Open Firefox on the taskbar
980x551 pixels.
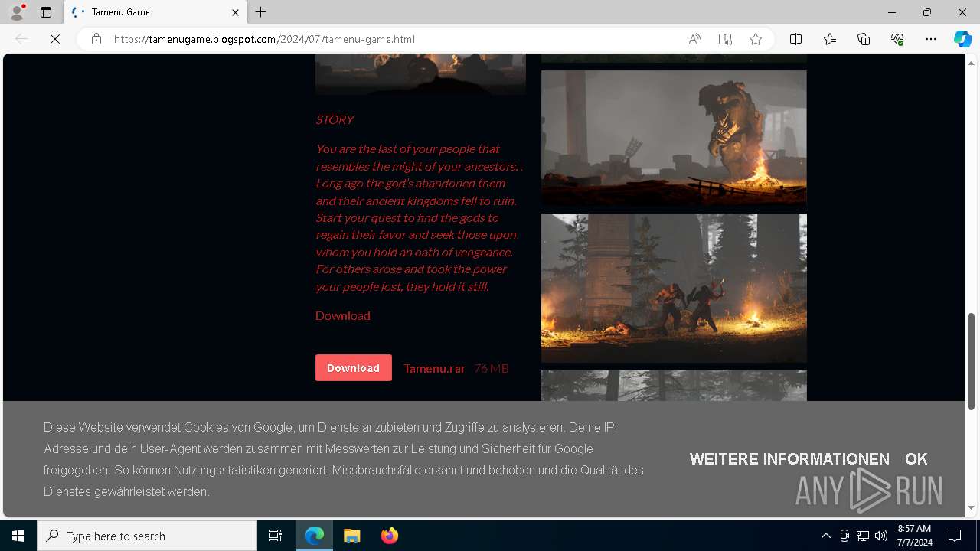(x=389, y=536)
